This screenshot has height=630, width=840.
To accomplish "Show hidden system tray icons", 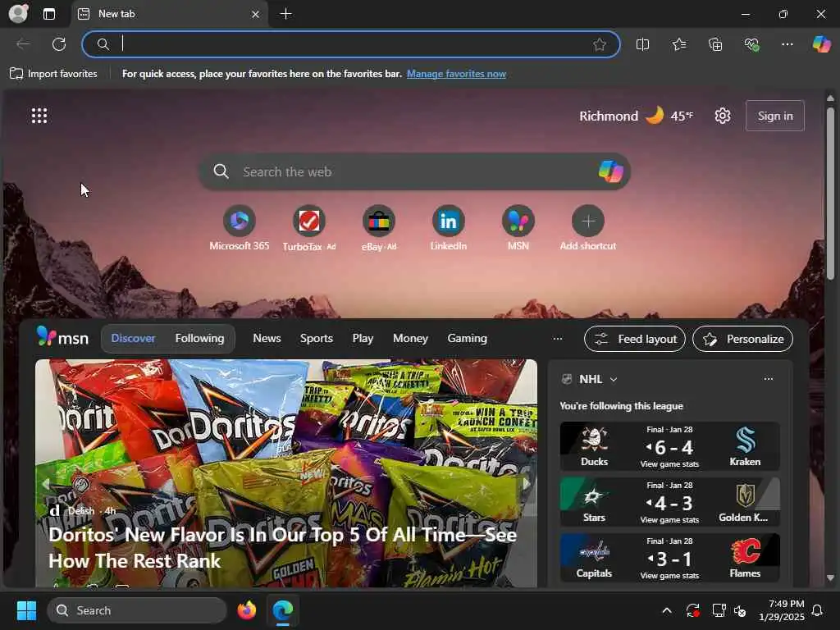I will (666, 610).
